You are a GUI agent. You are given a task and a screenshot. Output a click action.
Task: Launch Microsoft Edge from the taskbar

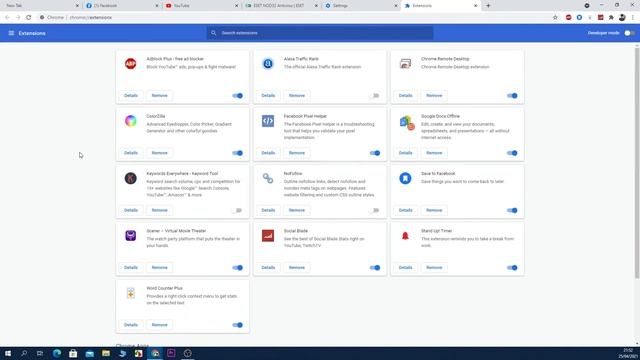pyautogui.click(x=57, y=353)
